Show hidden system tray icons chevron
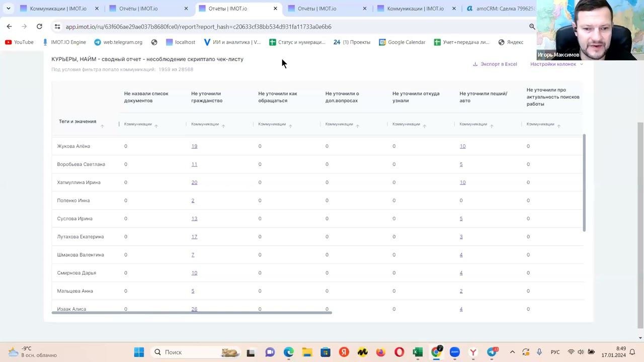The image size is (644, 362). tap(512, 352)
